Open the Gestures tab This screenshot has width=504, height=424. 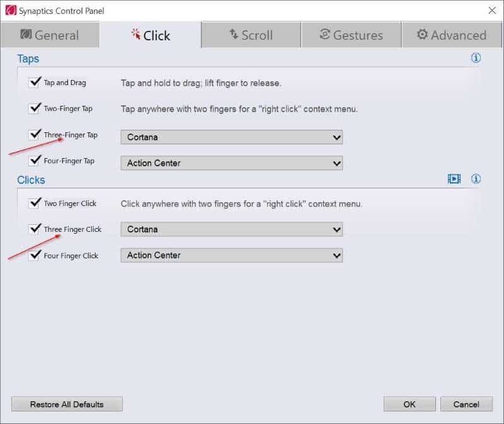[x=351, y=35]
